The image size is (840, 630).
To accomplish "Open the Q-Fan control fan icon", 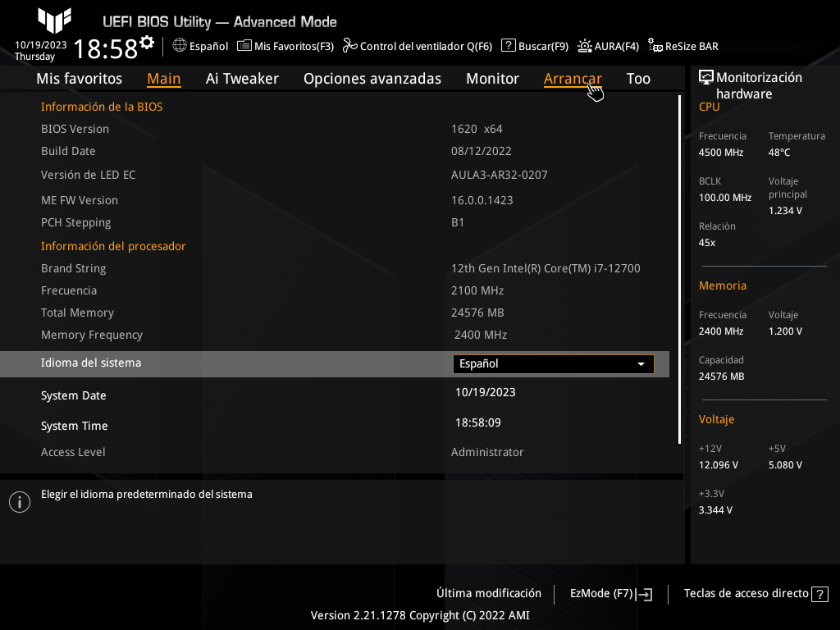I will click(349, 46).
